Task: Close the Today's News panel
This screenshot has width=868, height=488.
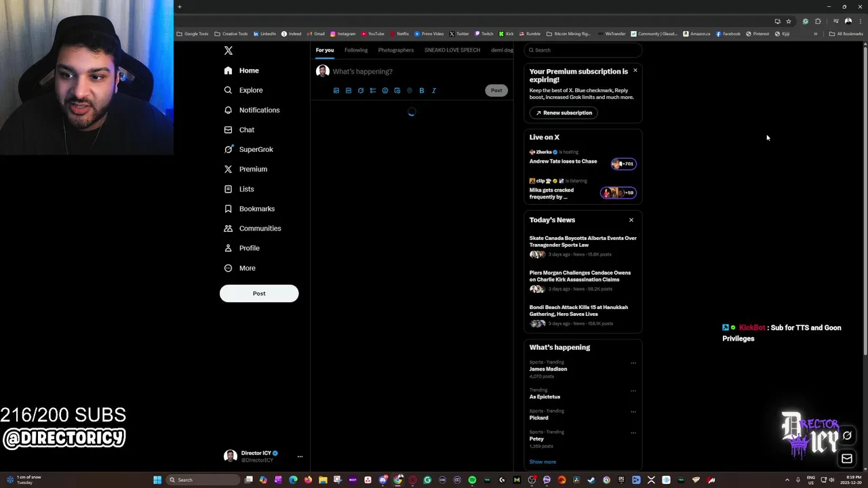Action: click(x=631, y=220)
